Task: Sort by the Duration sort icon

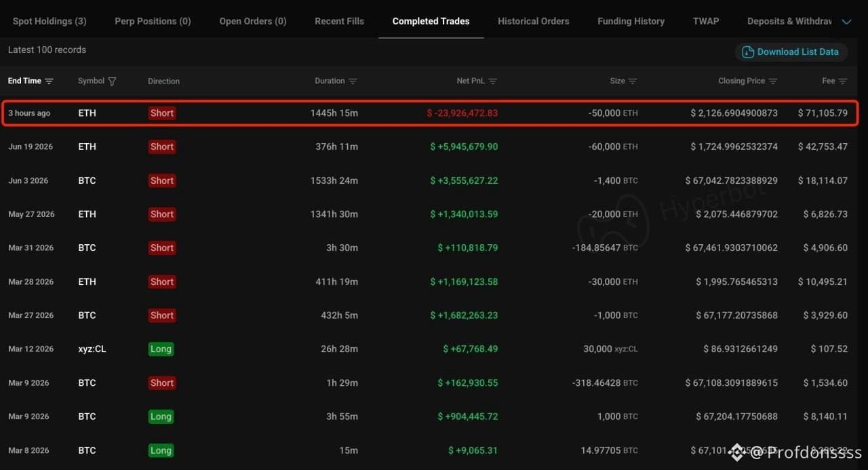Action: click(x=353, y=81)
